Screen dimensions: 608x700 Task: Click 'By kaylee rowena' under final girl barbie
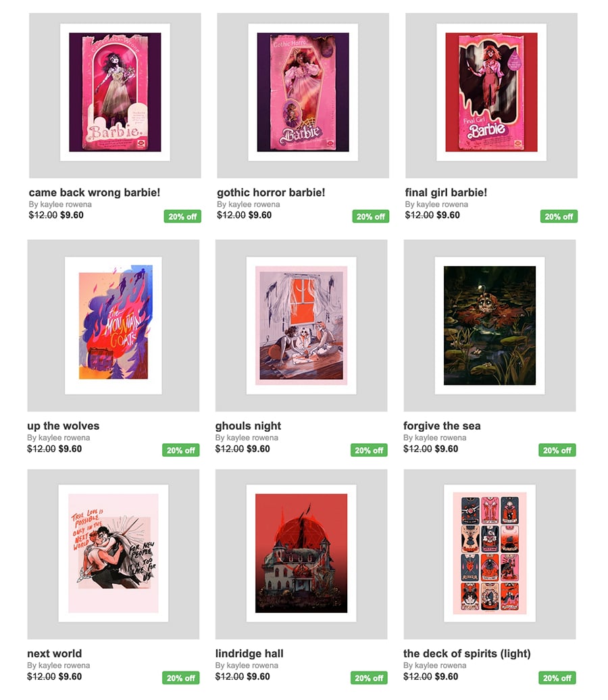(436, 204)
